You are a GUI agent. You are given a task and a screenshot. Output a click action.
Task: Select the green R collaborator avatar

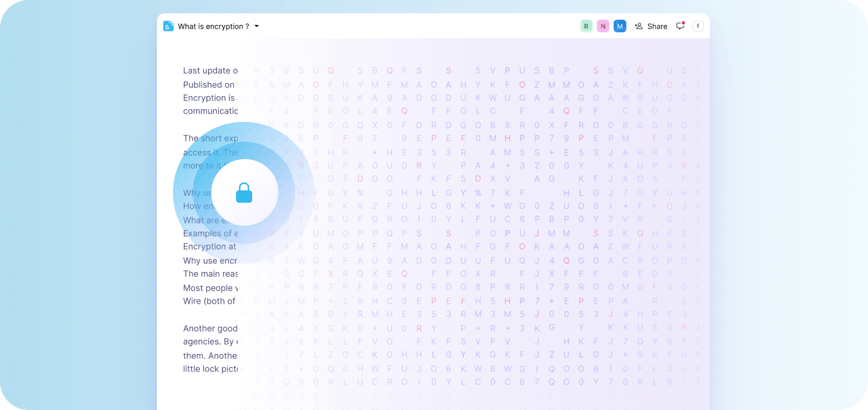coord(586,26)
